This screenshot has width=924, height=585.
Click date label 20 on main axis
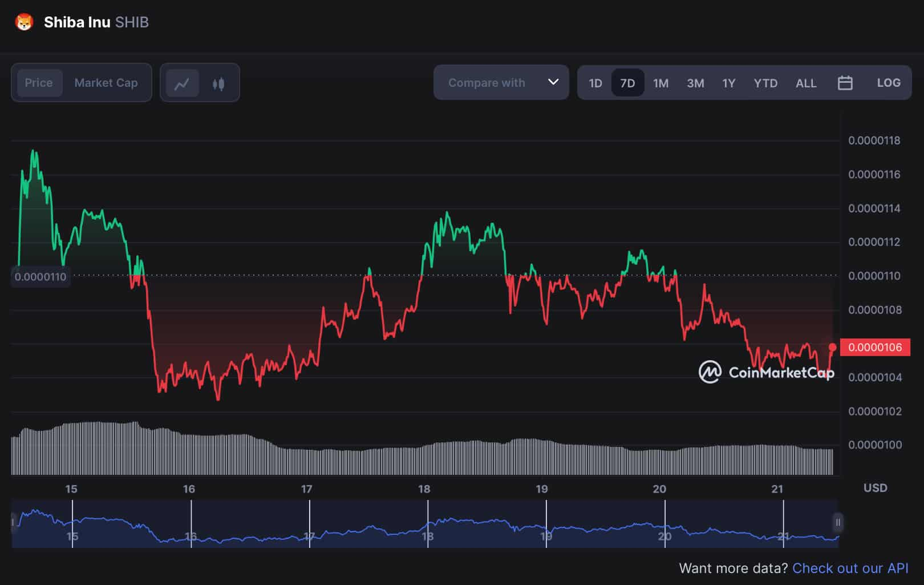[659, 489]
